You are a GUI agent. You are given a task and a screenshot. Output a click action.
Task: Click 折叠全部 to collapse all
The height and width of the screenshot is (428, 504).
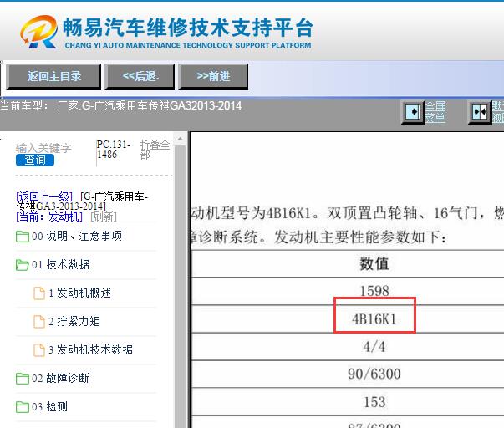[155, 150]
